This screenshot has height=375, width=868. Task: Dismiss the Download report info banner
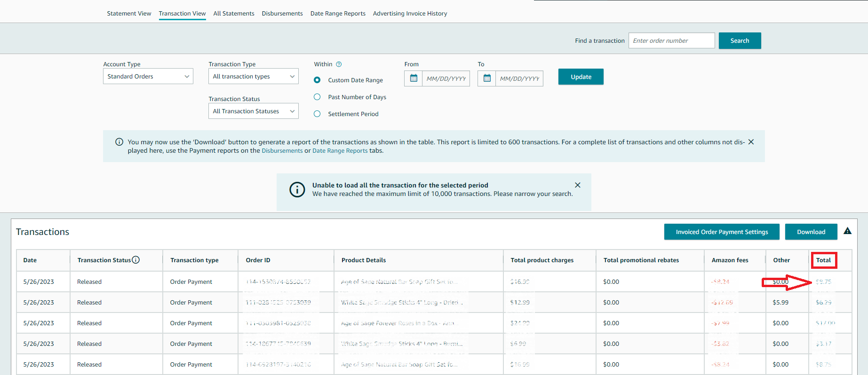coord(751,142)
